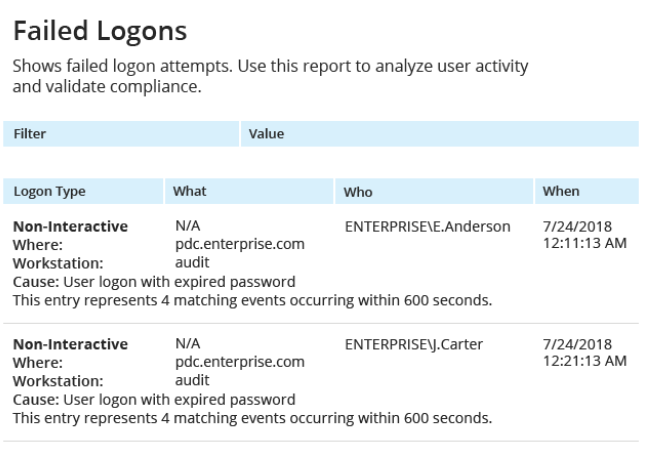This screenshot has width=649, height=450.
Task: Sort by the Logon Type column header
Action: [49, 191]
